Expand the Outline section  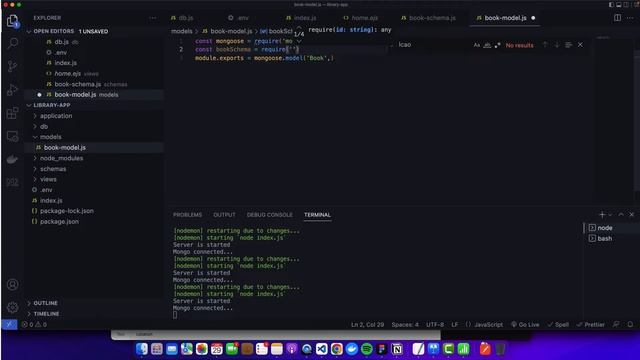tap(45, 303)
